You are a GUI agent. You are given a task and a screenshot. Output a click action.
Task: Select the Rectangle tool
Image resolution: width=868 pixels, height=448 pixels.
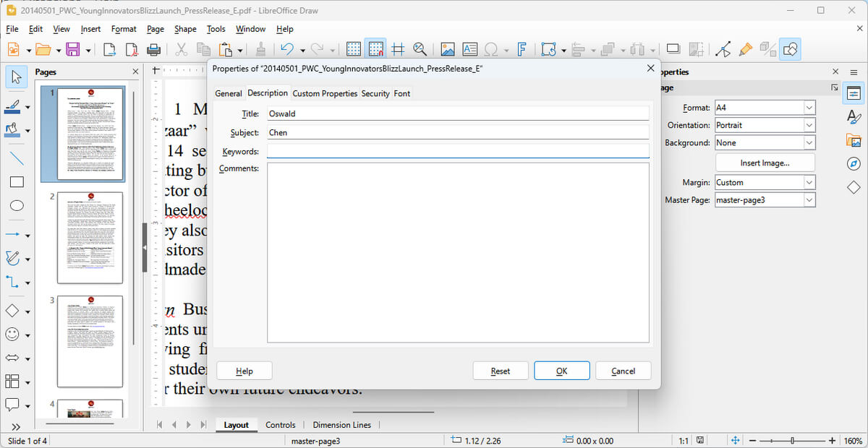[16, 181]
